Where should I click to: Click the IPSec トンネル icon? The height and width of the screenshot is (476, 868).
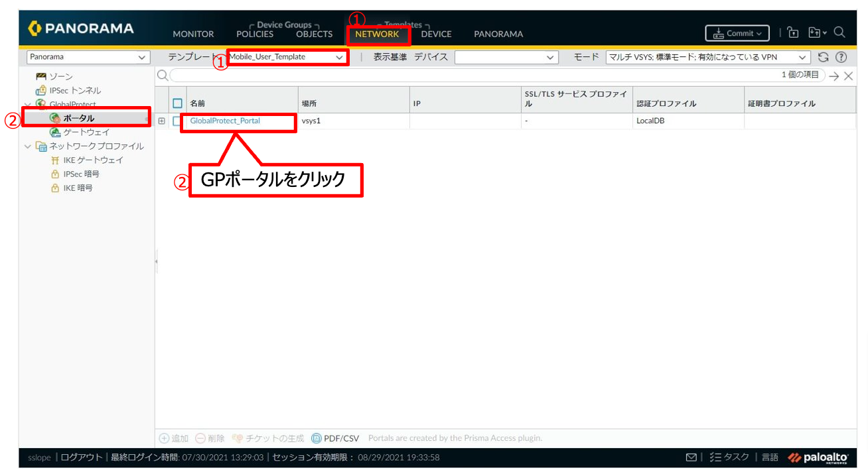(x=41, y=91)
